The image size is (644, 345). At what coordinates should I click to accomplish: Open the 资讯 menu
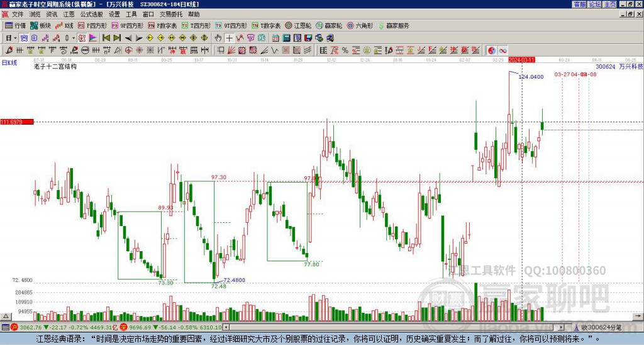point(52,14)
